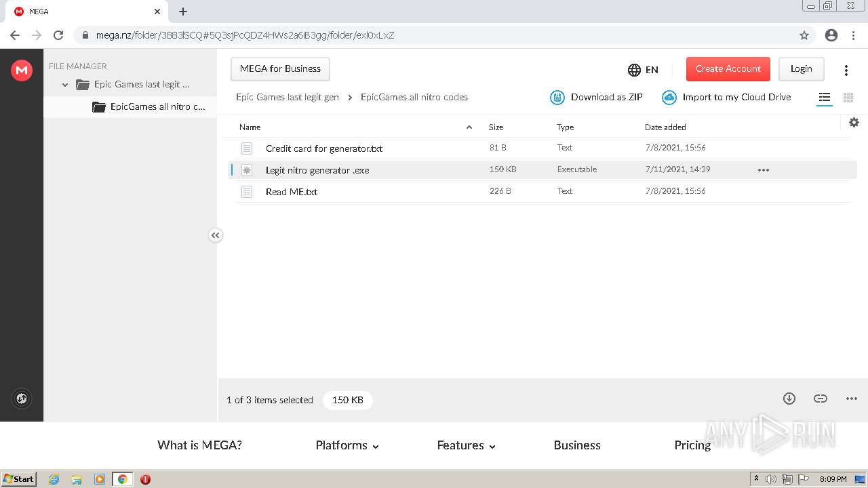Go back in browser history
This screenshot has height=488, width=868.
[15, 35]
